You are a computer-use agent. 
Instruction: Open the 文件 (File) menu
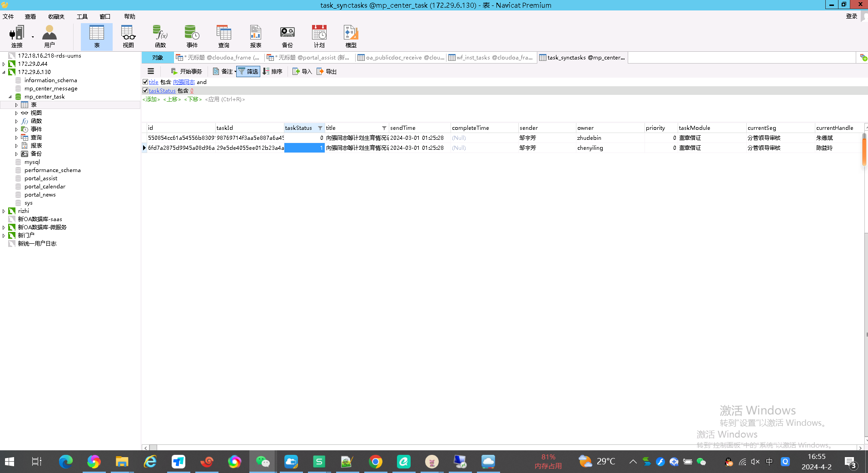coord(8,16)
